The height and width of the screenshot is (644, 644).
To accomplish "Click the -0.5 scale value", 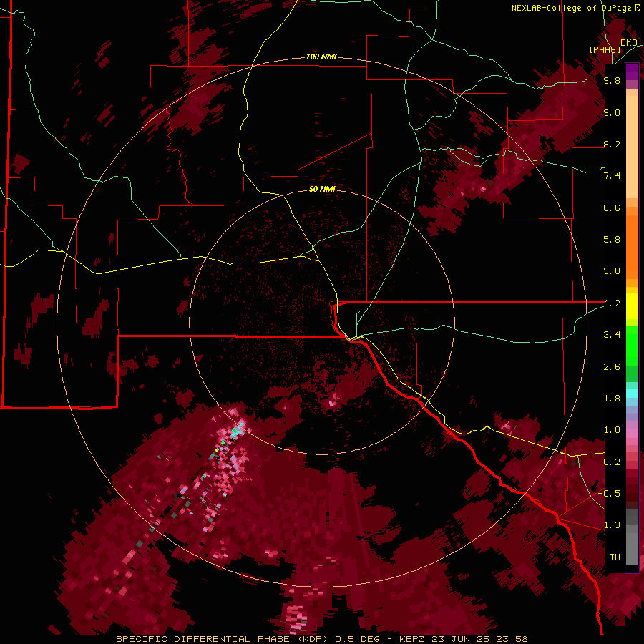I will tap(609, 494).
